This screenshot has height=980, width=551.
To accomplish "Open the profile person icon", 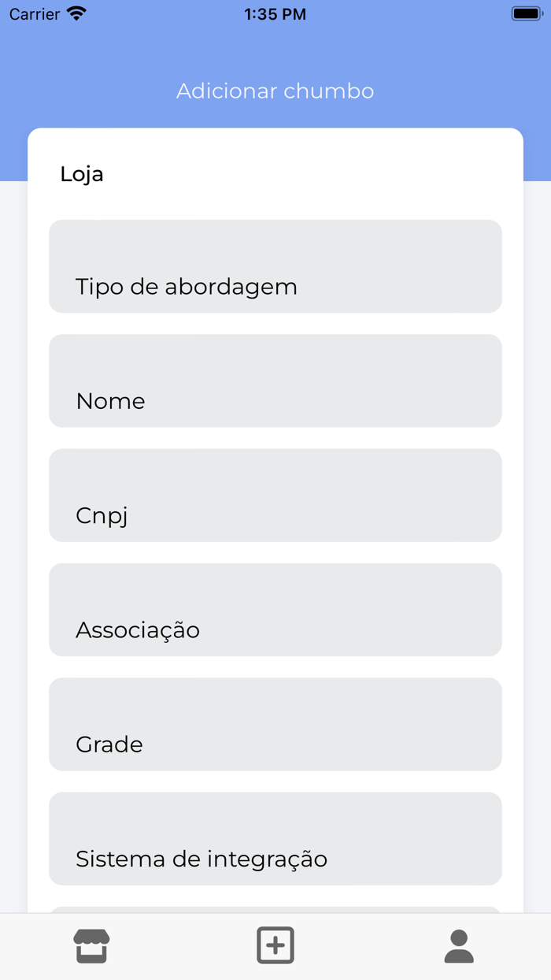I will (459, 945).
